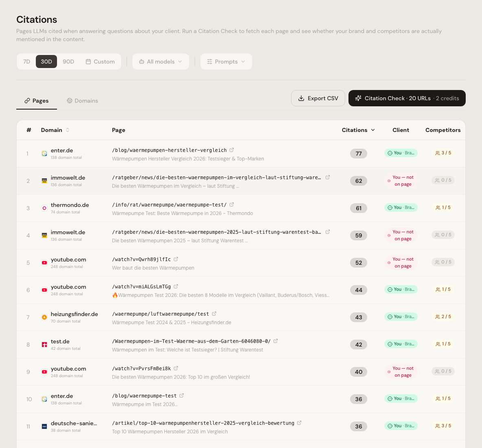Click the Client column header
482x448 pixels.
point(401,130)
